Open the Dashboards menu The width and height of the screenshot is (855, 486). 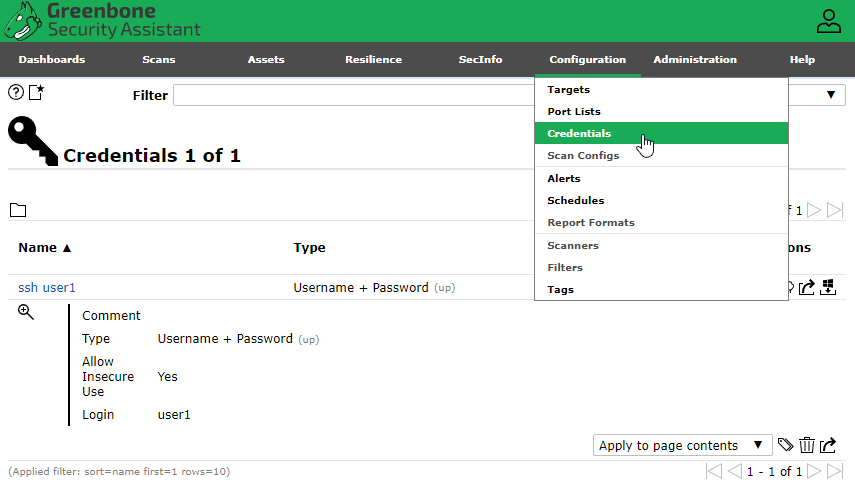[x=52, y=59]
